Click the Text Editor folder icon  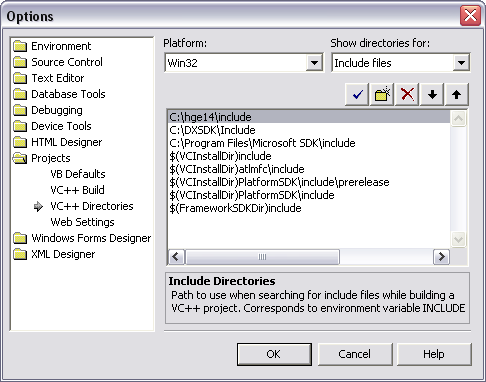(x=20, y=78)
